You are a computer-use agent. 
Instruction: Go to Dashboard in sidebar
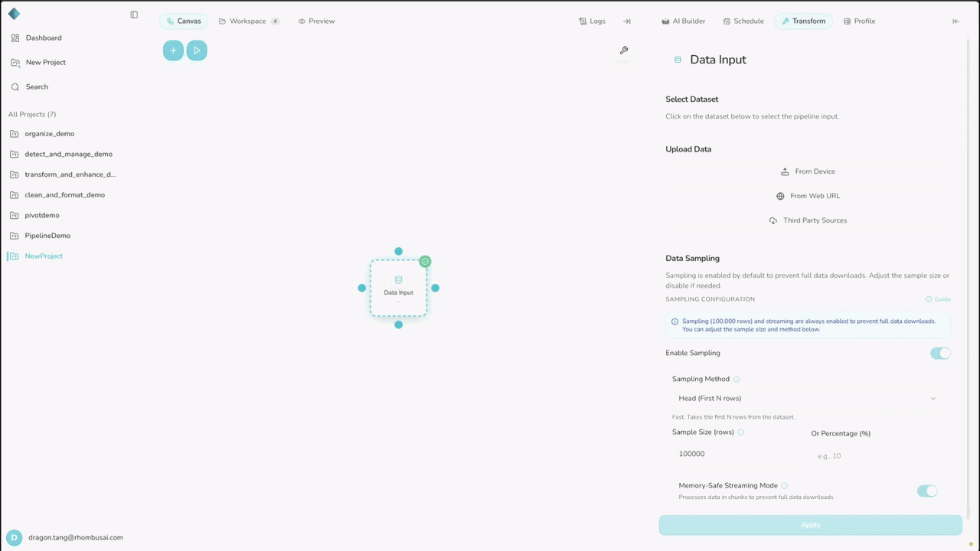point(37,37)
